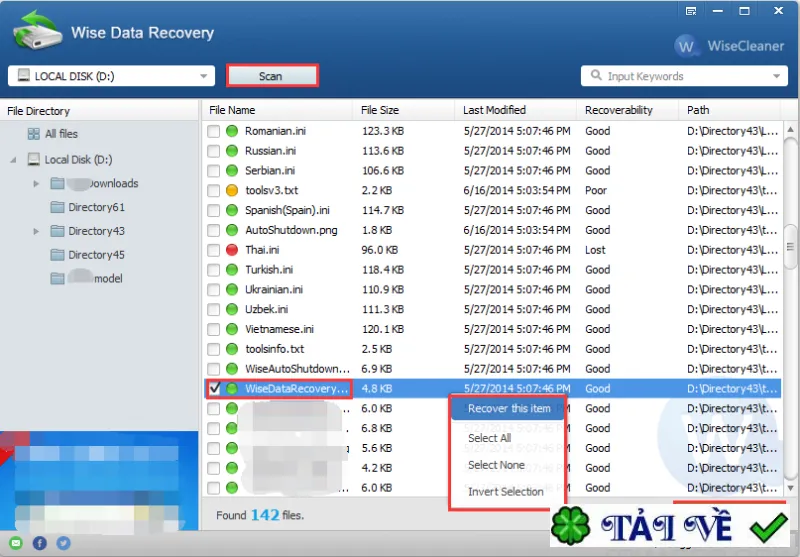Click the feedback icon in title bar

691,11
